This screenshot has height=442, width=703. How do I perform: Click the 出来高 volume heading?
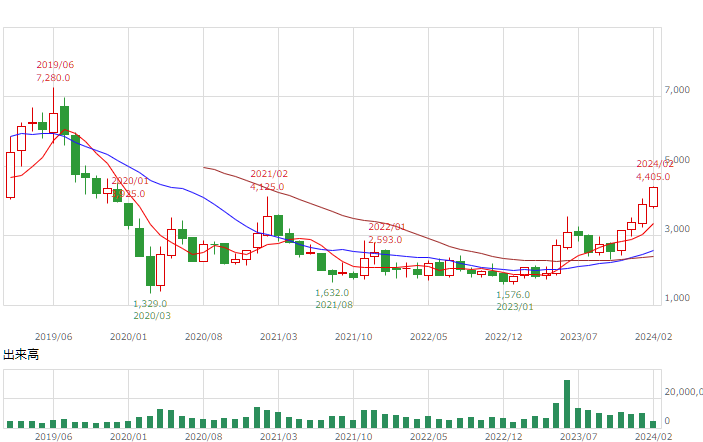point(21,355)
